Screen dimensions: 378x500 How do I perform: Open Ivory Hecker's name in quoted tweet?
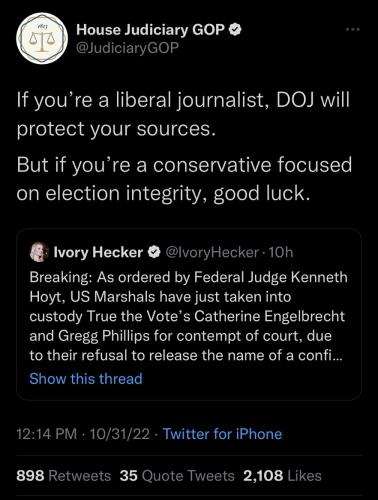pyautogui.click(x=98, y=252)
